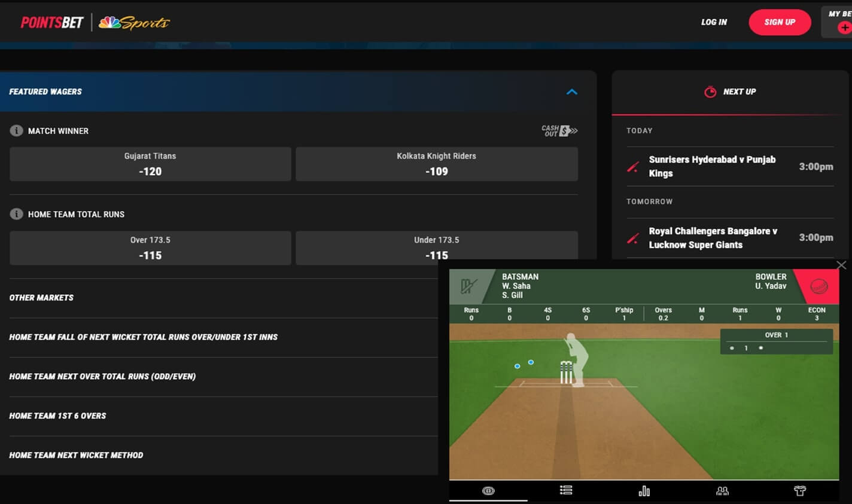Open My Bets plus button

click(844, 28)
